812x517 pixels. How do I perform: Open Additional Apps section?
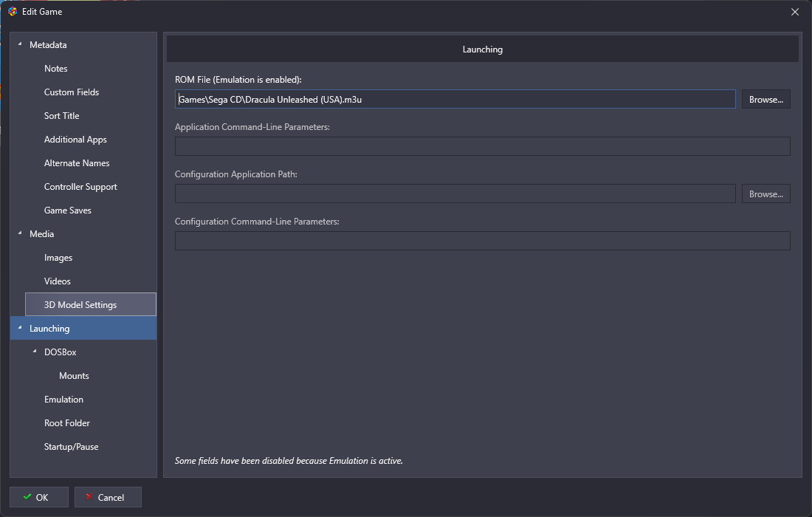point(75,140)
